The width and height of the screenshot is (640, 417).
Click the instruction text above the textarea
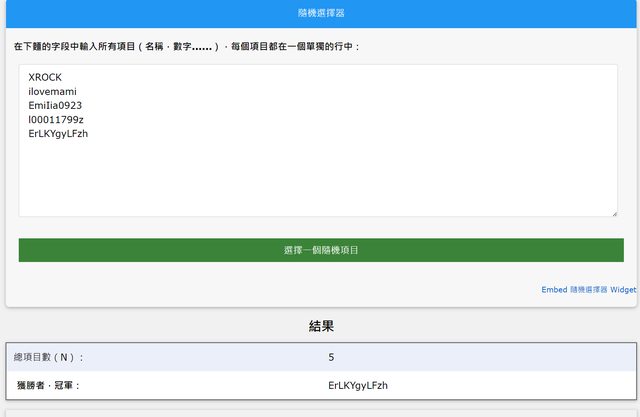(187, 47)
